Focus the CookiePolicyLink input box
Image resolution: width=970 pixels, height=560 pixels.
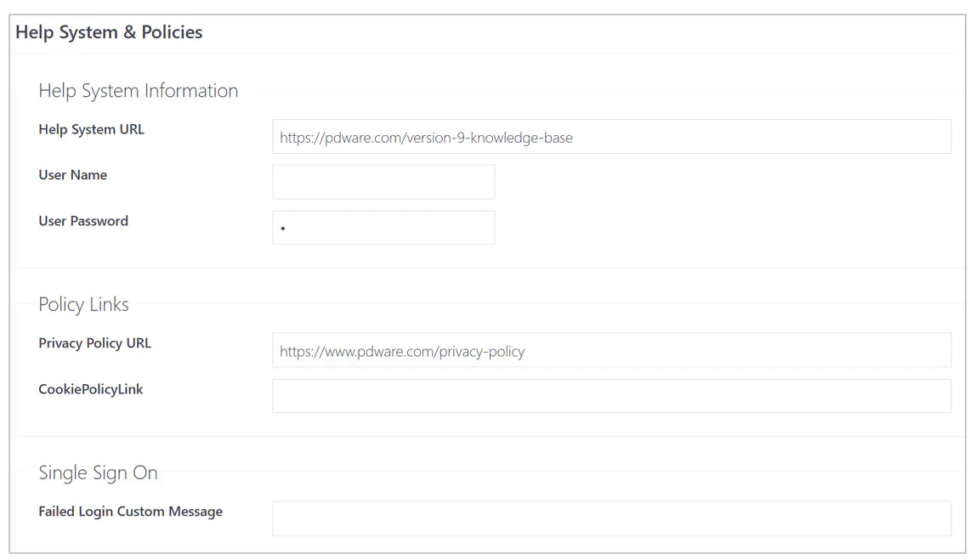pos(612,396)
